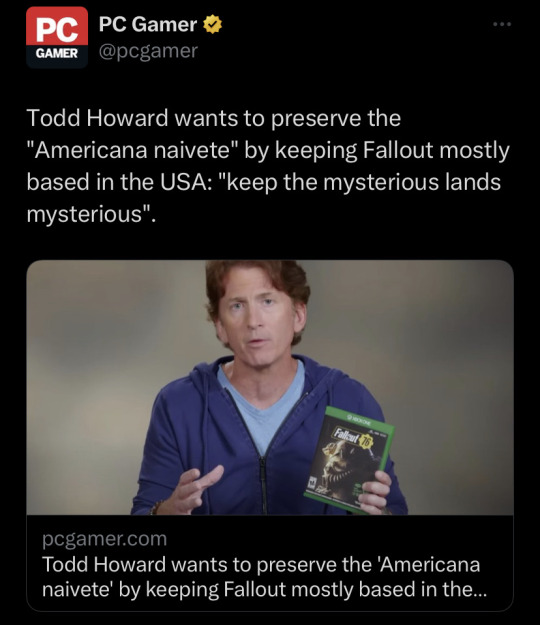Open the link card headline text
This screenshot has height=625, width=540.
pyautogui.click(x=264, y=577)
